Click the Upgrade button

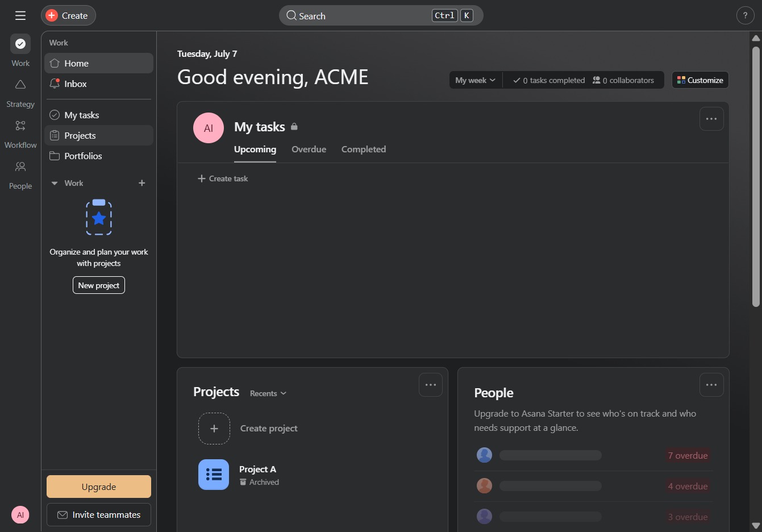99,487
